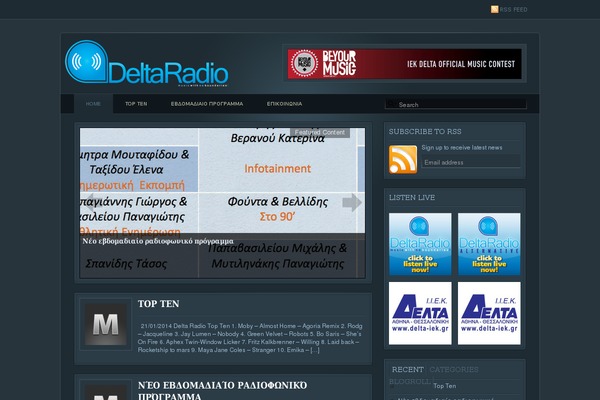Screen dimensions: 600x400
Task: Open the featured slide caption Νέο εβδομαδιαίο ραδιοφωνικό πρόγραμμα
Action: tap(158, 241)
